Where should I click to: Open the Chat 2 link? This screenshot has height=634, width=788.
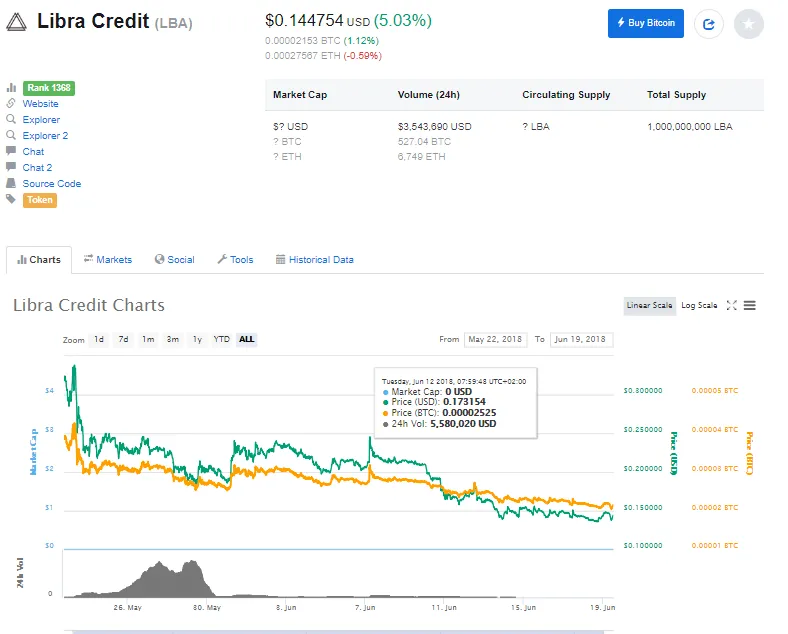click(37, 168)
